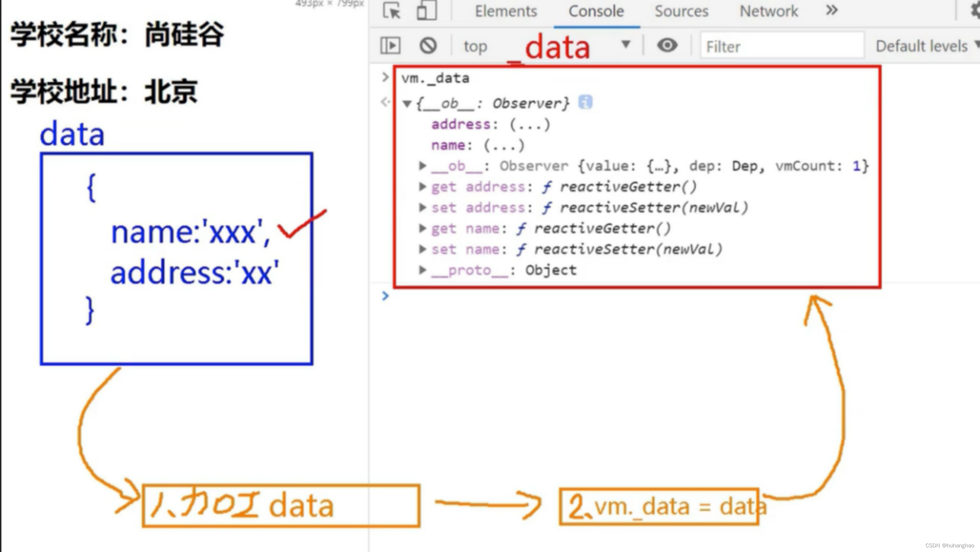Screen dimensions: 980x552
Task: Click the blue info badge beside Observer
Action: (585, 102)
